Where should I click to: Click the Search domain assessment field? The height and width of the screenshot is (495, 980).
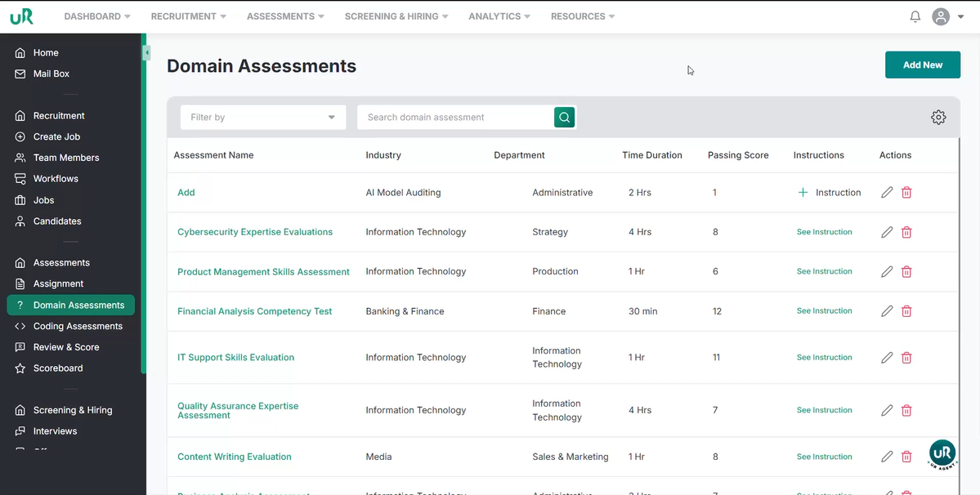point(454,118)
